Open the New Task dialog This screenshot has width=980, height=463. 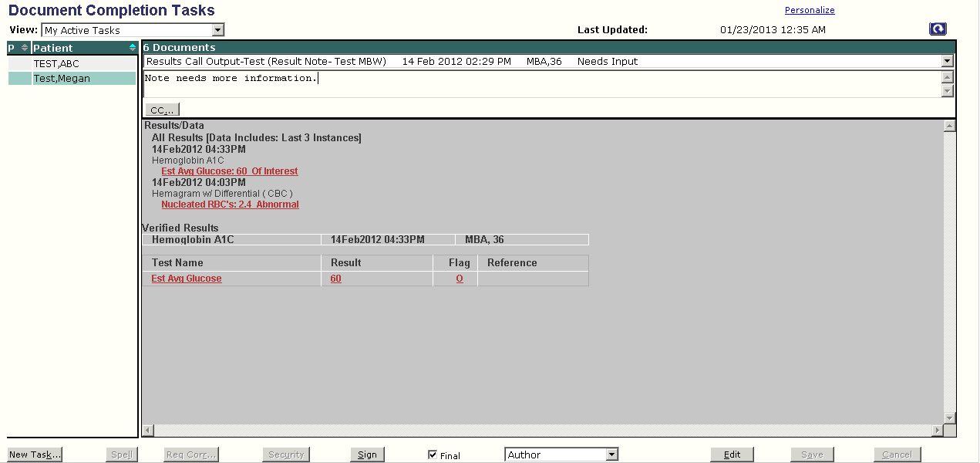(35, 455)
